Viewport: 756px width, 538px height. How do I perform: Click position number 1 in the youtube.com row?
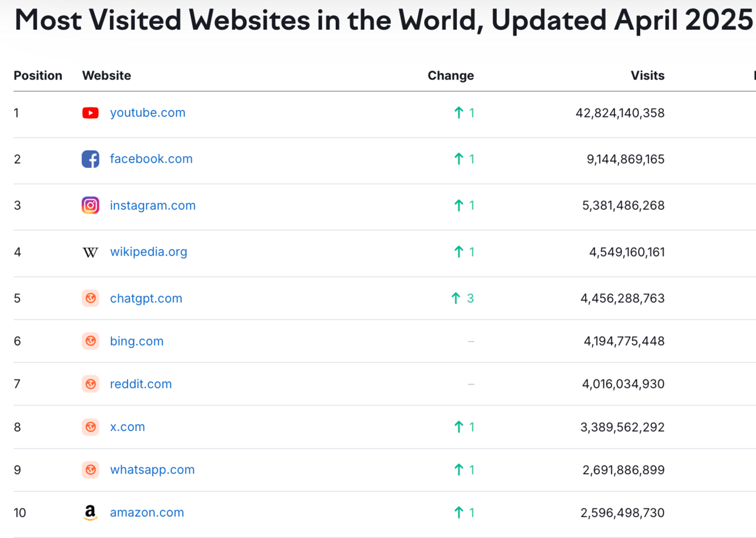click(16, 113)
